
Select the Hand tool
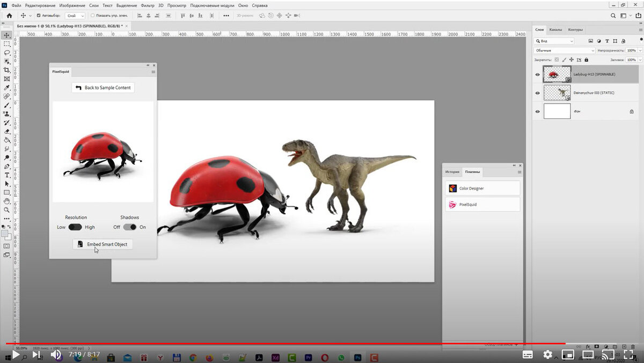coord(7,201)
